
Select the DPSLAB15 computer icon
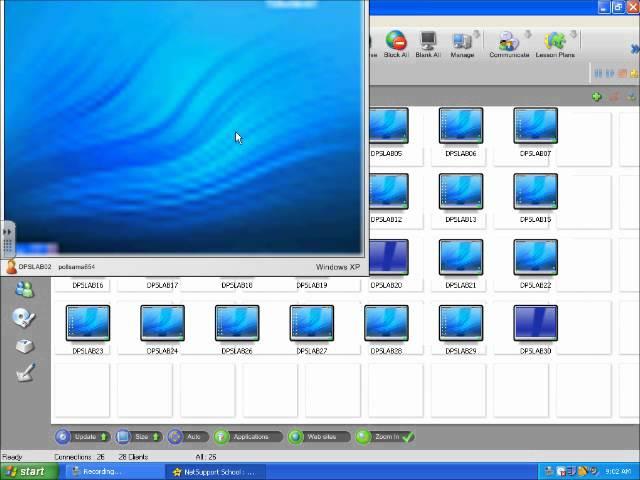click(536, 191)
